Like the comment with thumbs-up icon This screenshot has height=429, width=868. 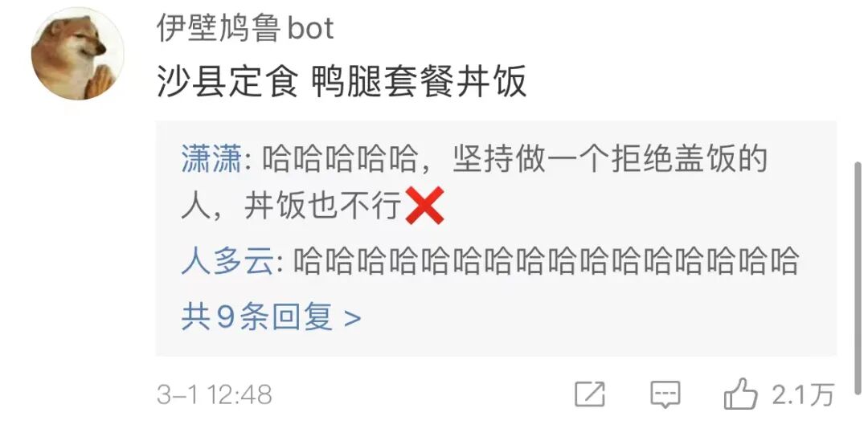pos(740,394)
